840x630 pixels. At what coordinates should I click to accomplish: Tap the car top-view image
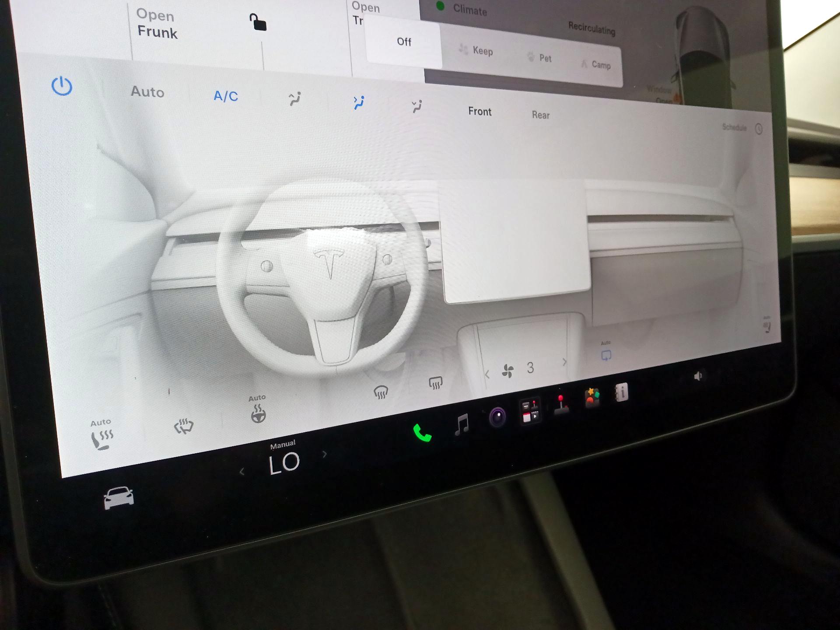tap(703, 57)
